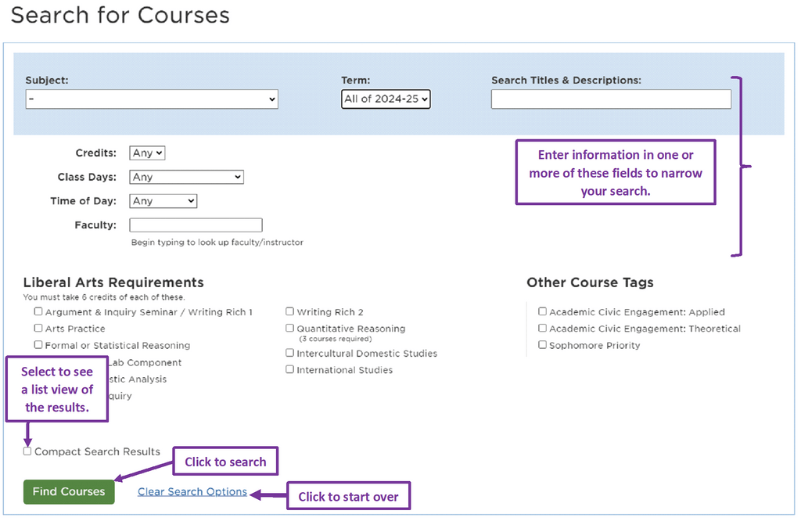Click inside the Faculty input field
Viewport: 801px width, 532px height.
coord(196,225)
